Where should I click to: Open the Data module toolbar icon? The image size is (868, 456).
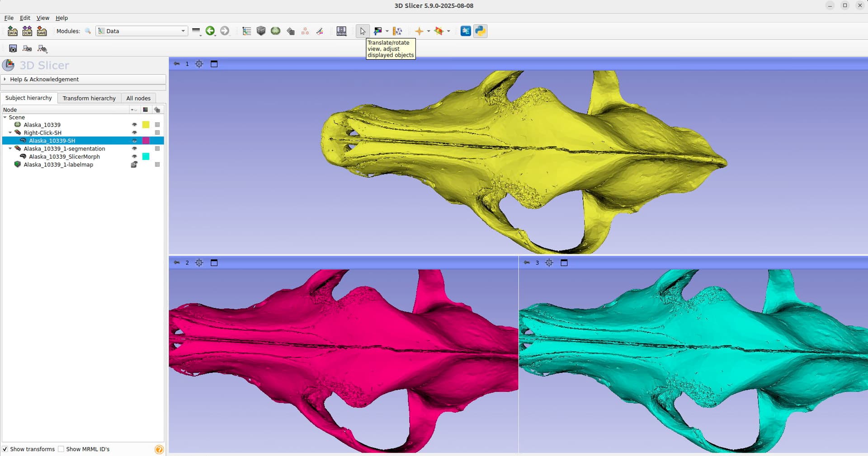click(x=246, y=31)
